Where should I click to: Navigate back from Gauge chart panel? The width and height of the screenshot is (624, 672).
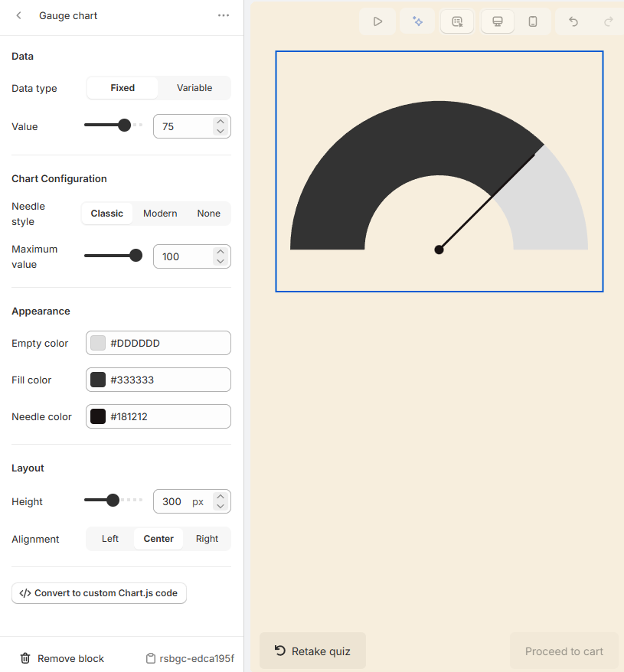[x=17, y=15]
